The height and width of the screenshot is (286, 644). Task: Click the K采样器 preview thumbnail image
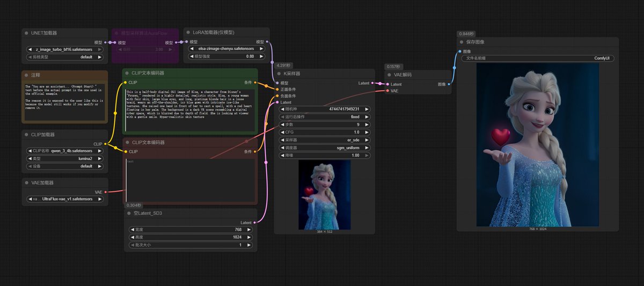point(324,195)
